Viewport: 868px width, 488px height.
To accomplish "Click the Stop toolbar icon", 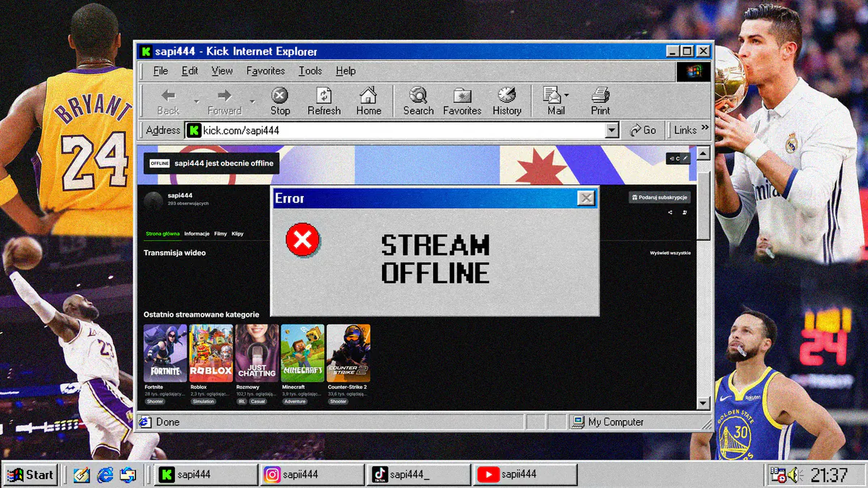I will (x=280, y=95).
